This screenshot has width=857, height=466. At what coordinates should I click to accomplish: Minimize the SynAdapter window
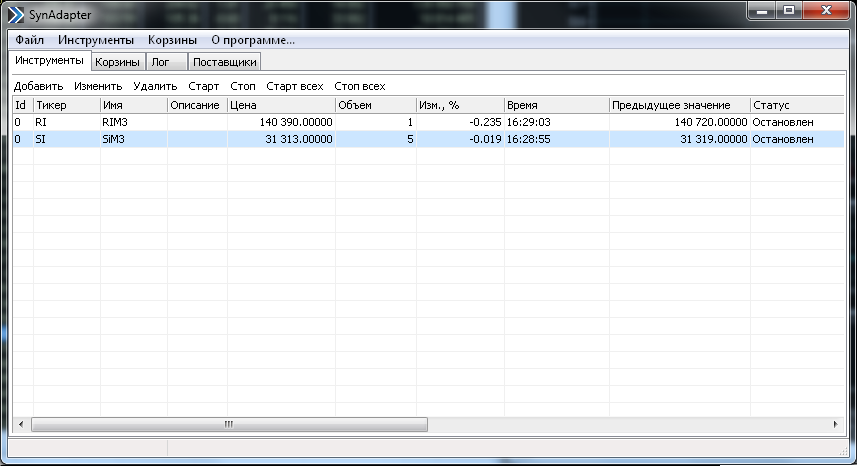(763, 10)
